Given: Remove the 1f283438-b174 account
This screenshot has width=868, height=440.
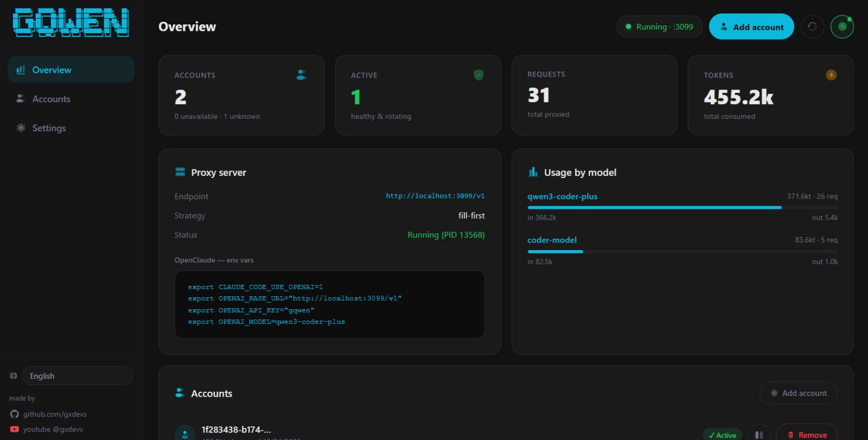Looking at the screenshot, I should (807, 433).
